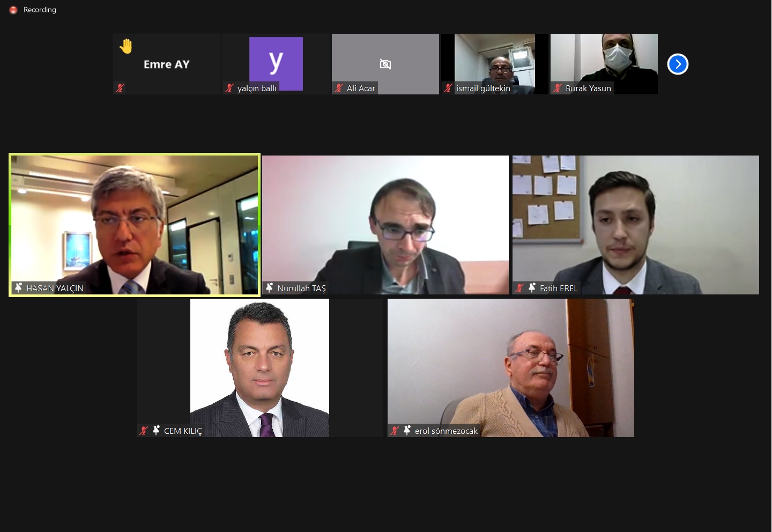
Task: Click muted mic icon beside Burak Yasun
Action: point(558,88)
